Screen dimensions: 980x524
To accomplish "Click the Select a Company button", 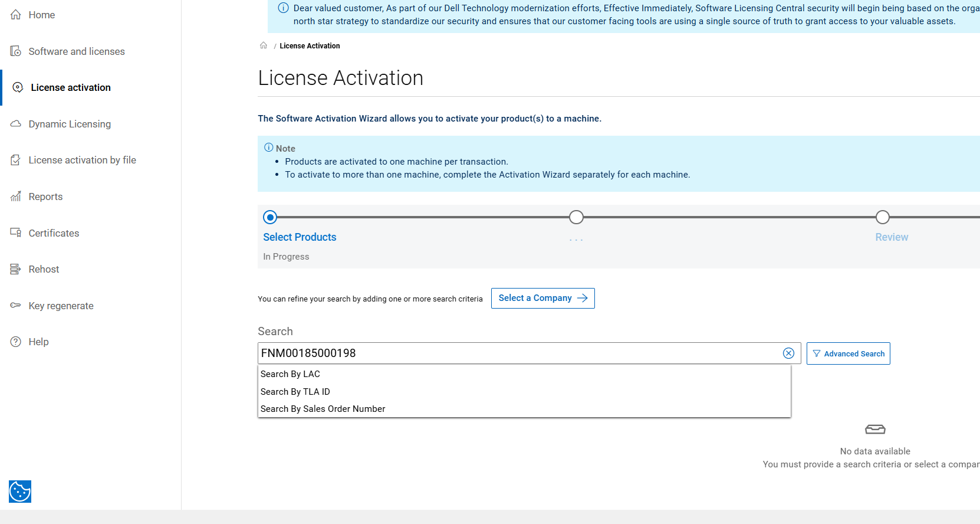I will point(543,298).
